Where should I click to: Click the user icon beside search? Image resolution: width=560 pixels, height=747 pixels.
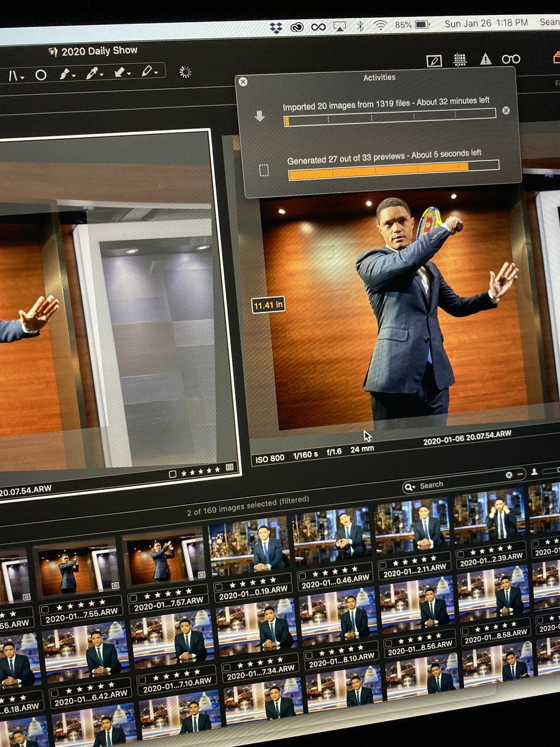tap(534, 472)
